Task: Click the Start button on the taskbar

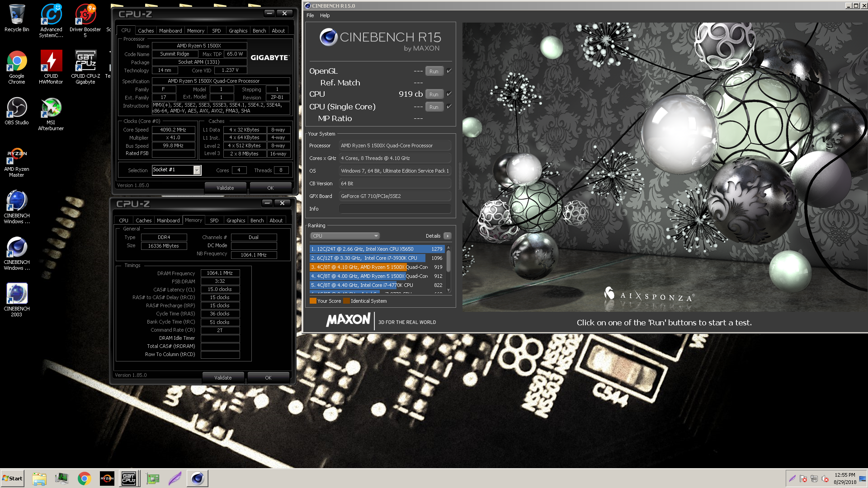Action: coord(13,479)
